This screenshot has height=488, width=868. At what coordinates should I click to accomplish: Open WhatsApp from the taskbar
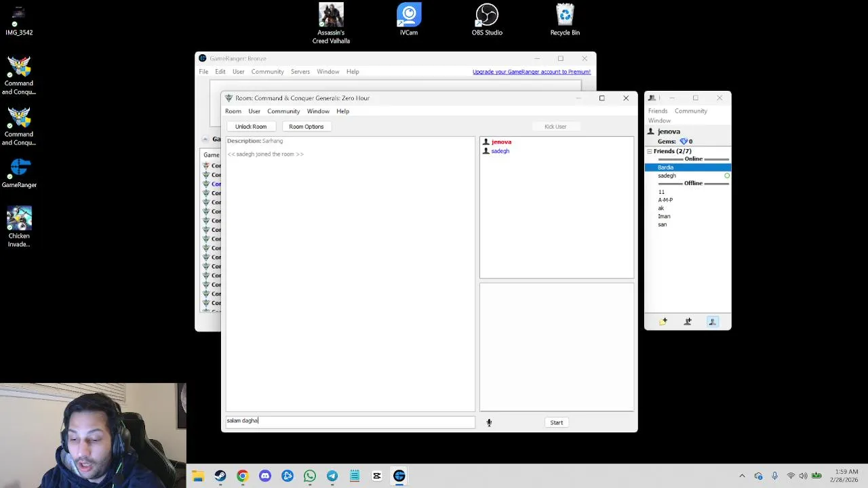click(309, 476)
